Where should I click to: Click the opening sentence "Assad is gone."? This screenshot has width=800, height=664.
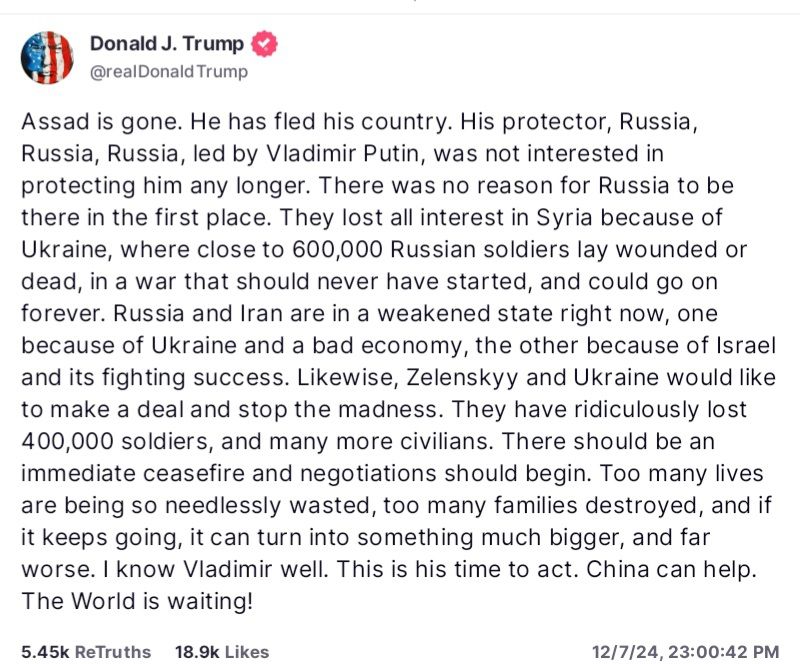[102, 122]
